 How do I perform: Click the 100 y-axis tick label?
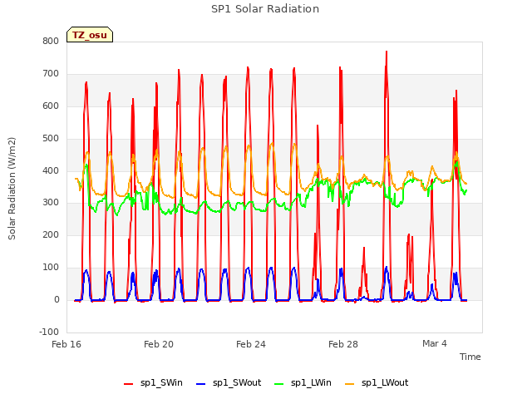point(51,268)
